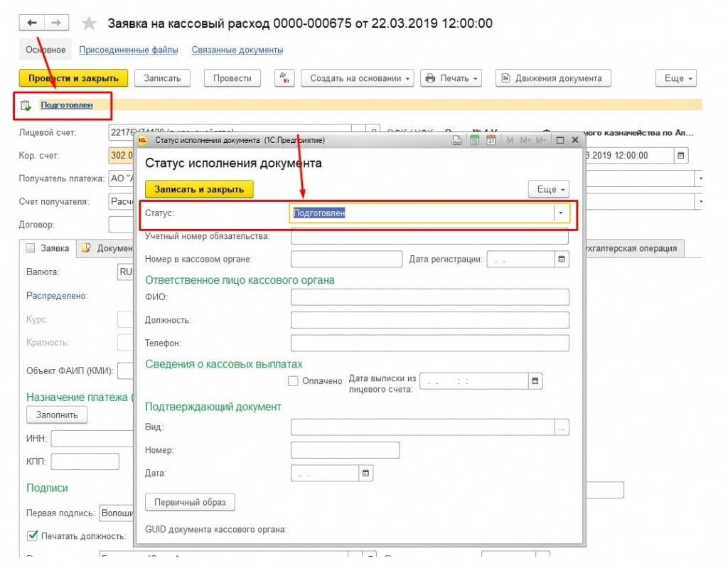This screenshot has height=571, width=728.
Task: Click Записать и закрыть button
Action: tap(199, 189)
